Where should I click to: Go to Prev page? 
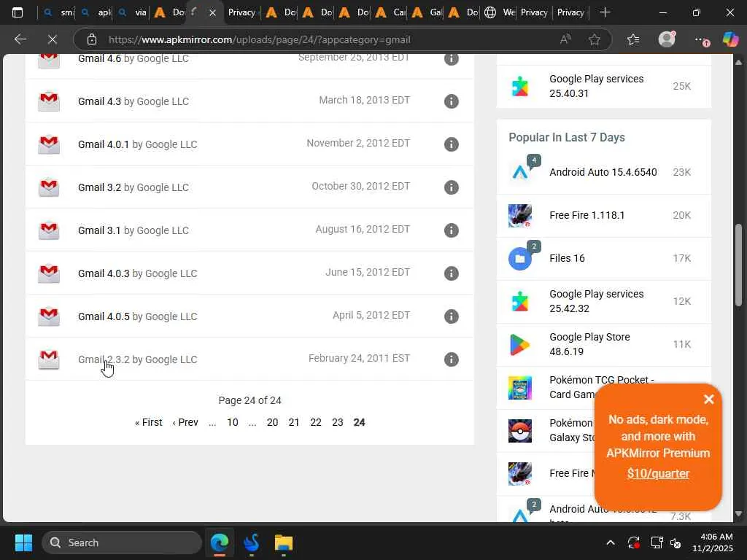[185, 422]
